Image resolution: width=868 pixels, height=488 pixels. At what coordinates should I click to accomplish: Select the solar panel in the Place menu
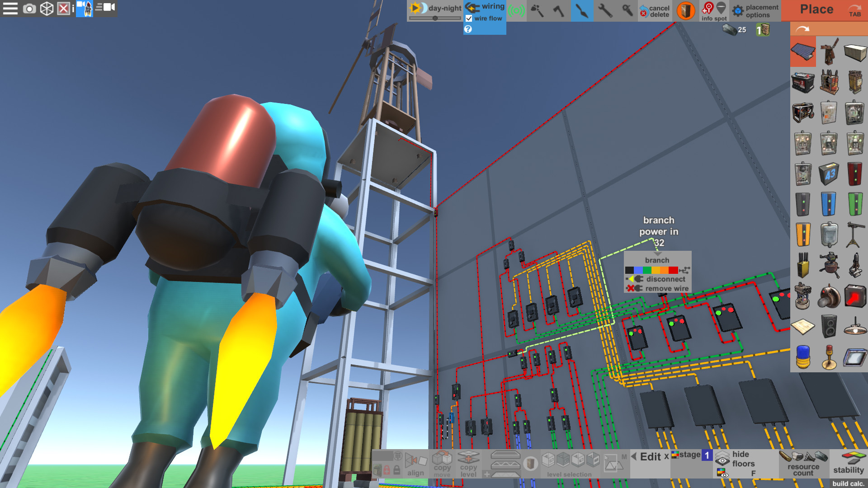(802, 51)
